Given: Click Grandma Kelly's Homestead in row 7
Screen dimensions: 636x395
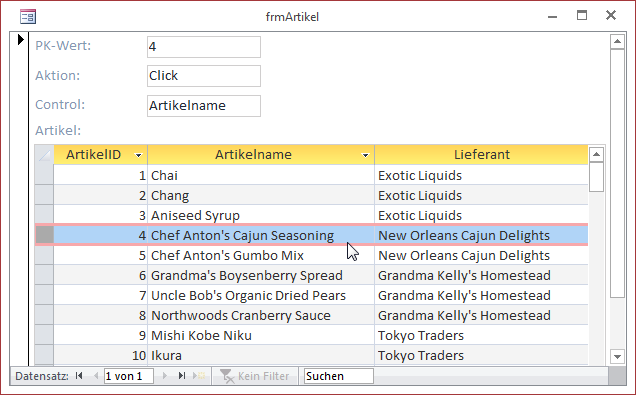Looking at the screenshot, I should (x=481, y=295).
